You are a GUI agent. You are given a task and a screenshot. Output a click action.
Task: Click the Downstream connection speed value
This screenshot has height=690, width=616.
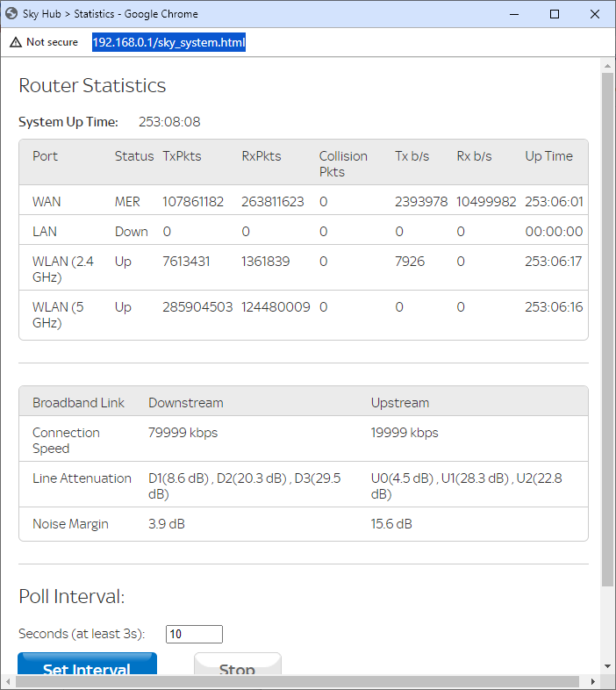[x=183, y=433]
